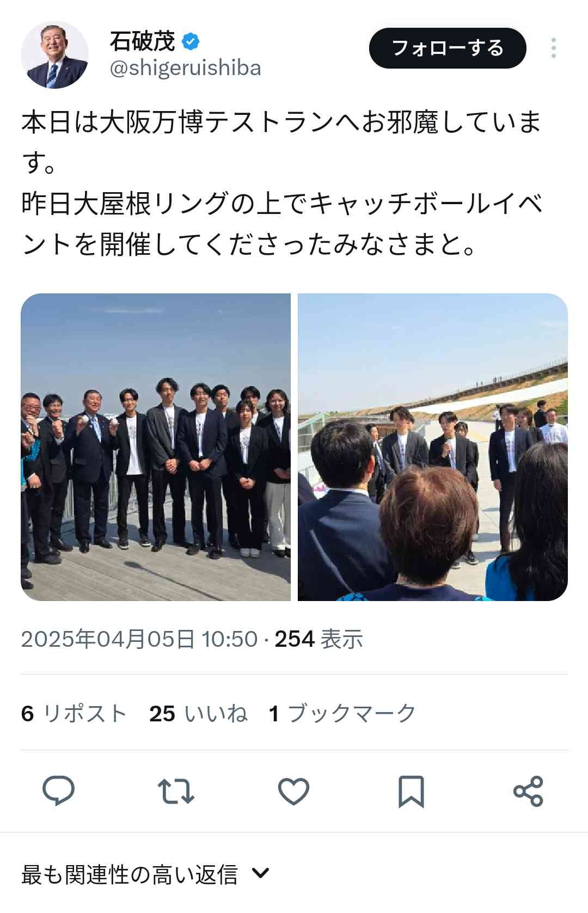The image size is (588, 913).
Task: Open the share icon
Action: click(x=528, y=791)
